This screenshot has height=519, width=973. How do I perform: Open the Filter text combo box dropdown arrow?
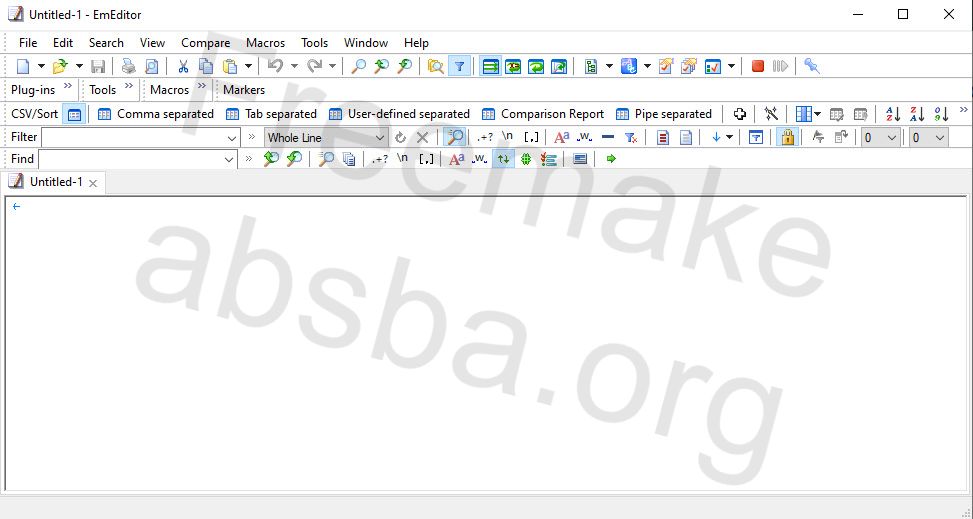point(232,138)
